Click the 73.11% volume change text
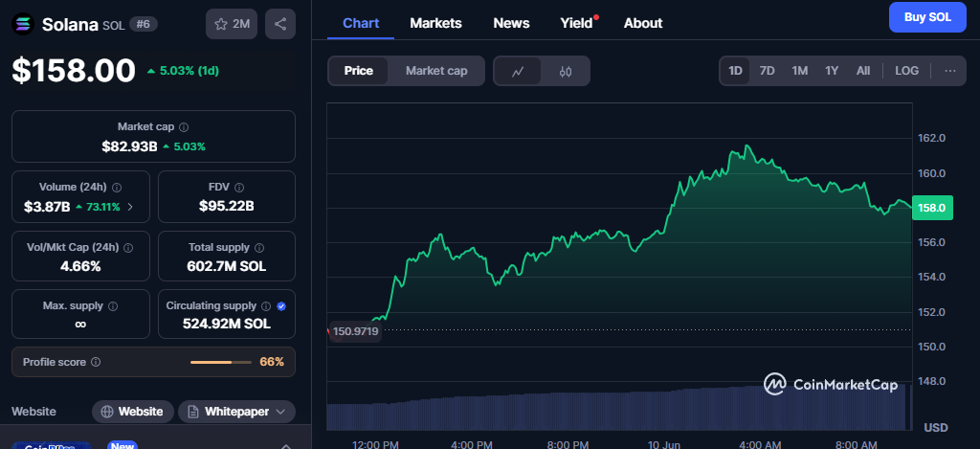 click(x=102, y=207)
